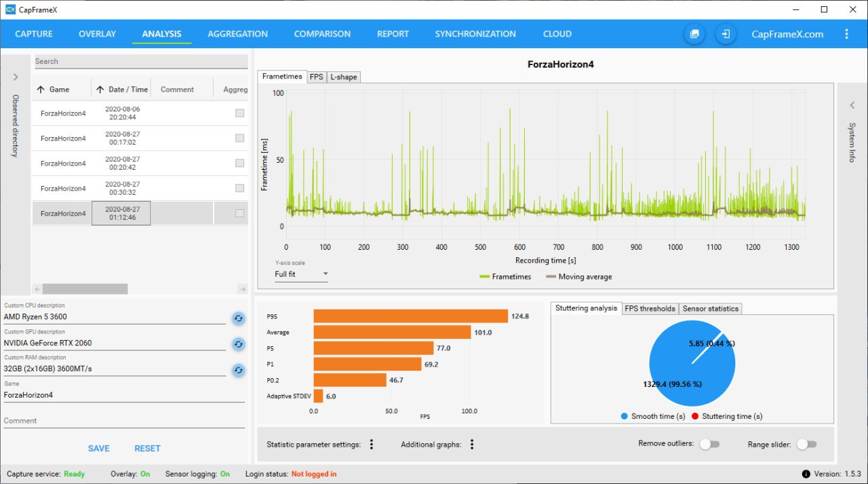Tick the aggregation checkbox for 00:30:32 record
The height and width of the screenshot is (484, 868).
tap(239, 188)
